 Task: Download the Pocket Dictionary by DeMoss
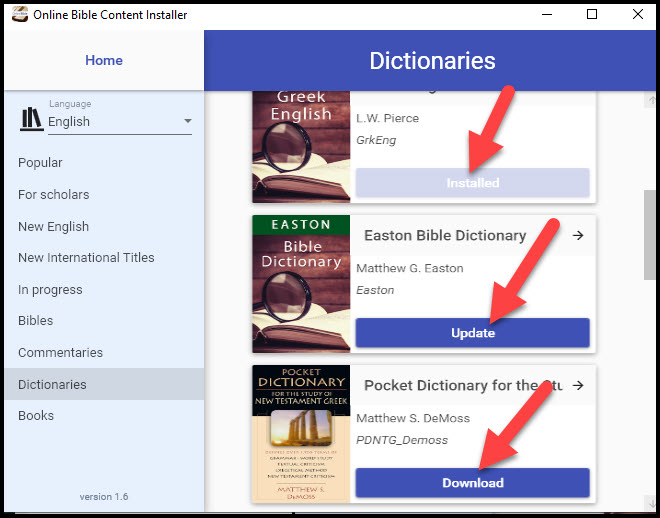(472, 483)
